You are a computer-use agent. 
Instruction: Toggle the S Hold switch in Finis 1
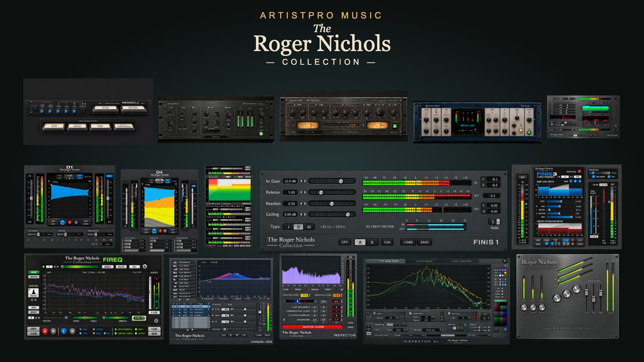coord(494,222)
